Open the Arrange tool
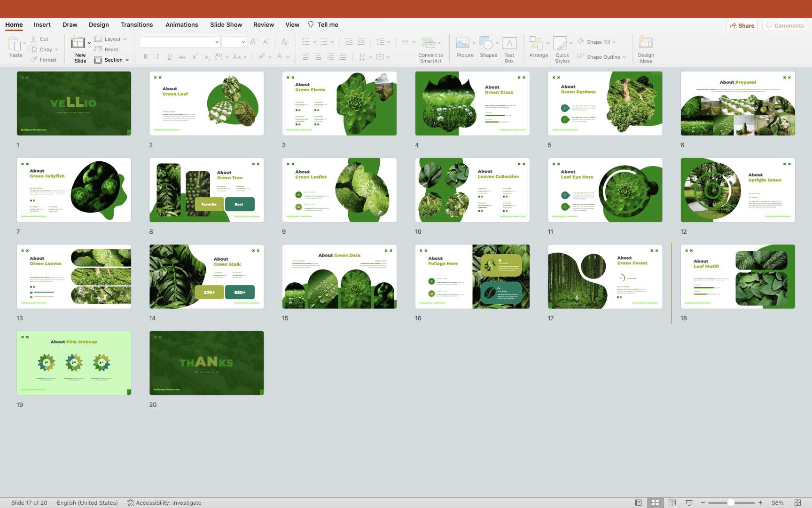The image size is (812, 508). [536, 43]
